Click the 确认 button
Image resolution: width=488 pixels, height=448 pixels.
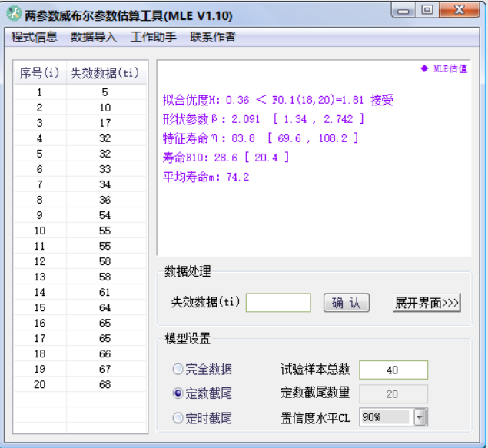347,303
